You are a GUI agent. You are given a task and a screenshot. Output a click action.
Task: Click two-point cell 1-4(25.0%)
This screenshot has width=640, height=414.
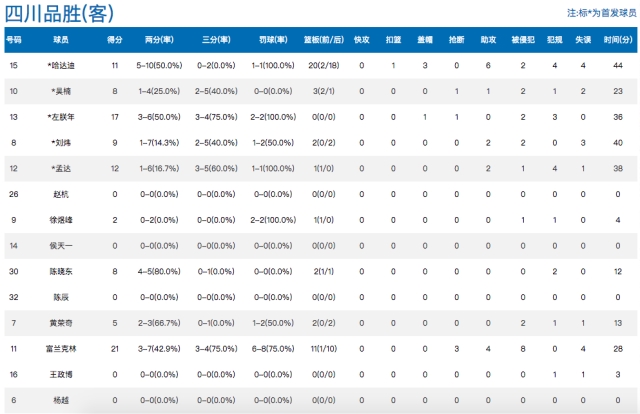click(159, 91)
